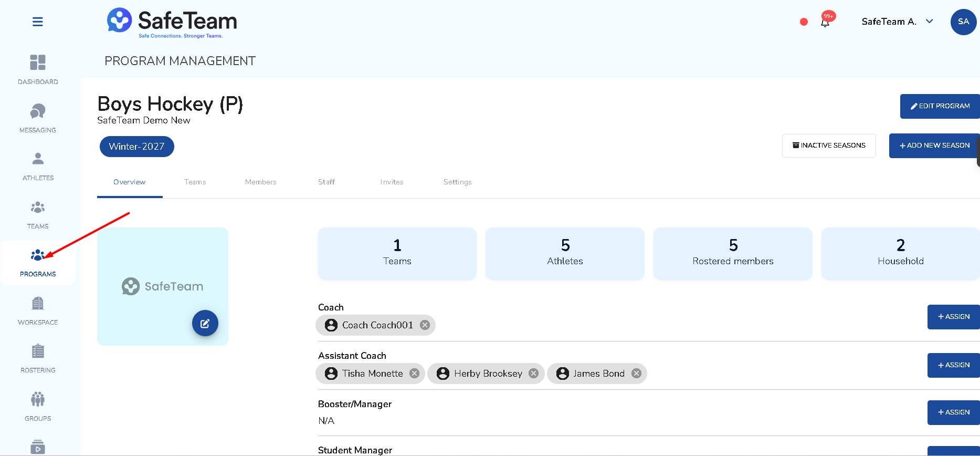Remove Herby Brooksey from Assistant Coach

[534, 374]
